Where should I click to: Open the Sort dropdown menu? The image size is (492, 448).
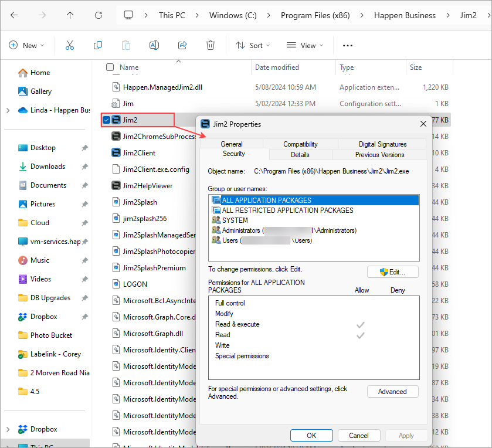[253, 45]
